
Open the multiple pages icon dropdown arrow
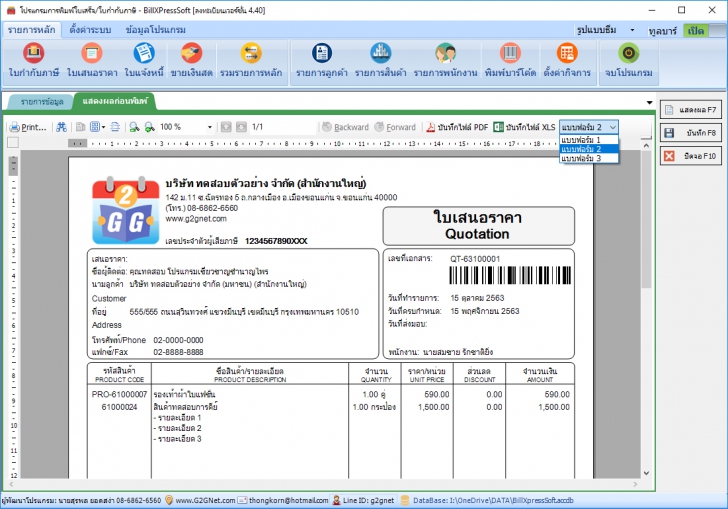103,127
